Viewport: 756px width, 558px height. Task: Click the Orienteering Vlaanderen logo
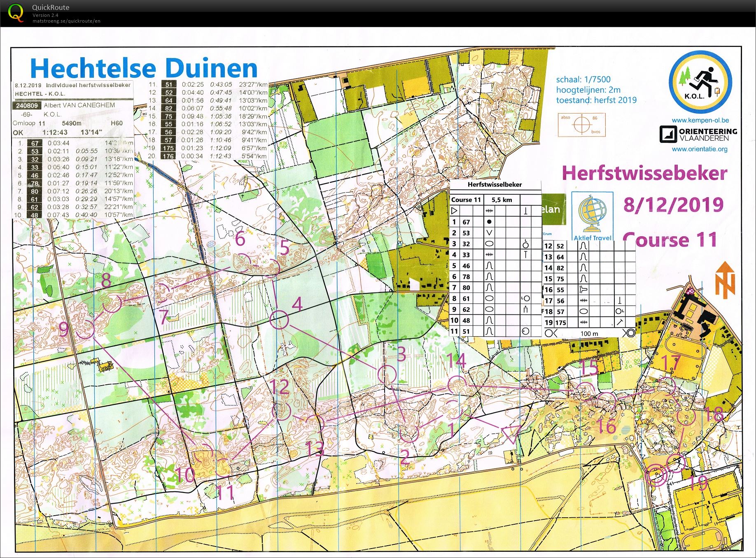[x=698, y=135]
